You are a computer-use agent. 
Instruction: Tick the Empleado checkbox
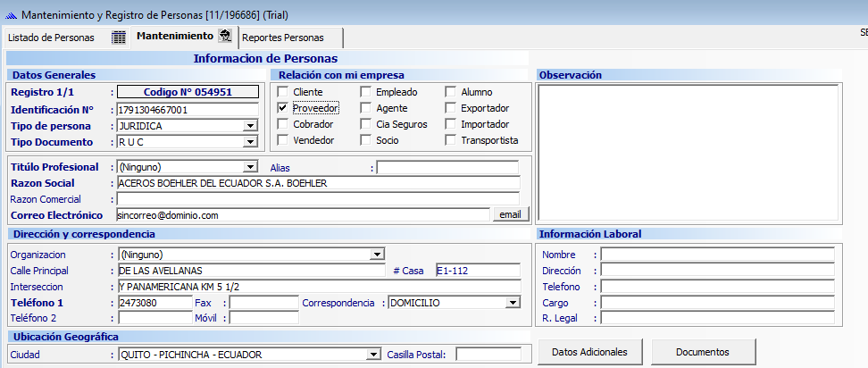click(366, 92)
